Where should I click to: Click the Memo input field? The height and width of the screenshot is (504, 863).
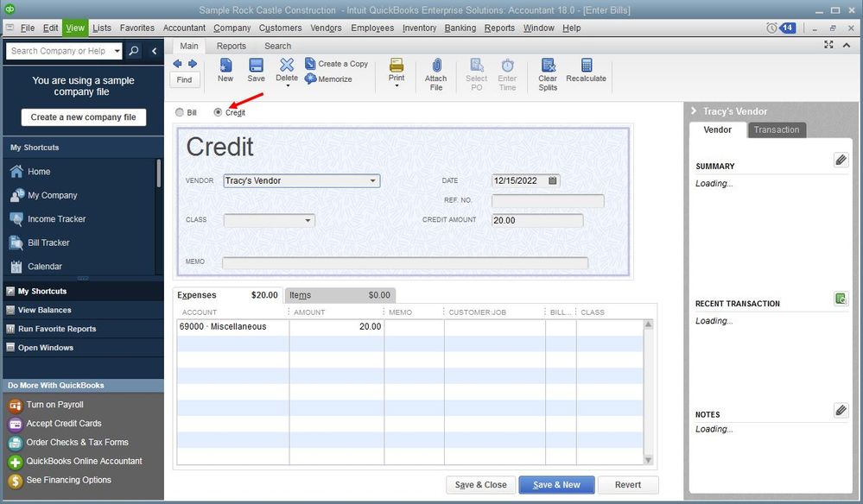pos(405,262)
